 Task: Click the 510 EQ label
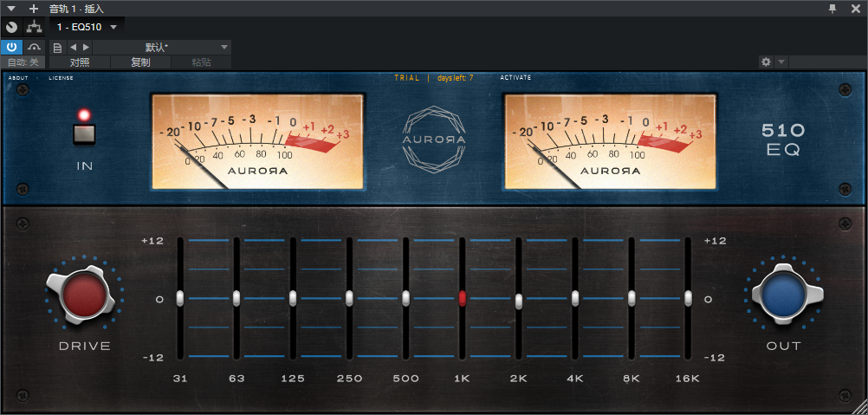click(783, 139)
